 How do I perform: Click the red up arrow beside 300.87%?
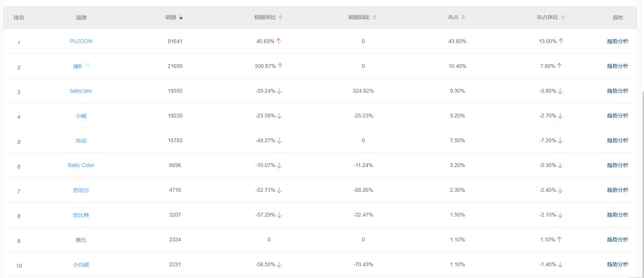click(280, 66)
